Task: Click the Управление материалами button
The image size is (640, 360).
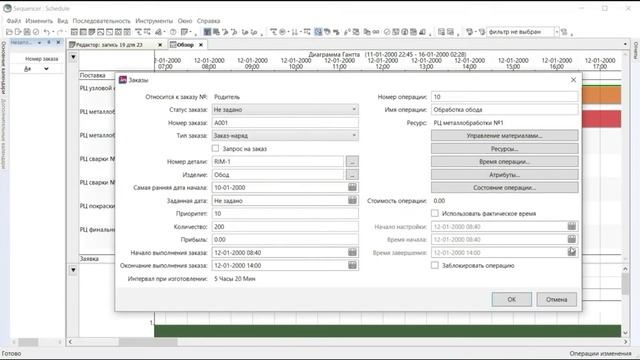Action: pyautogui.click(x=504, y=136)
